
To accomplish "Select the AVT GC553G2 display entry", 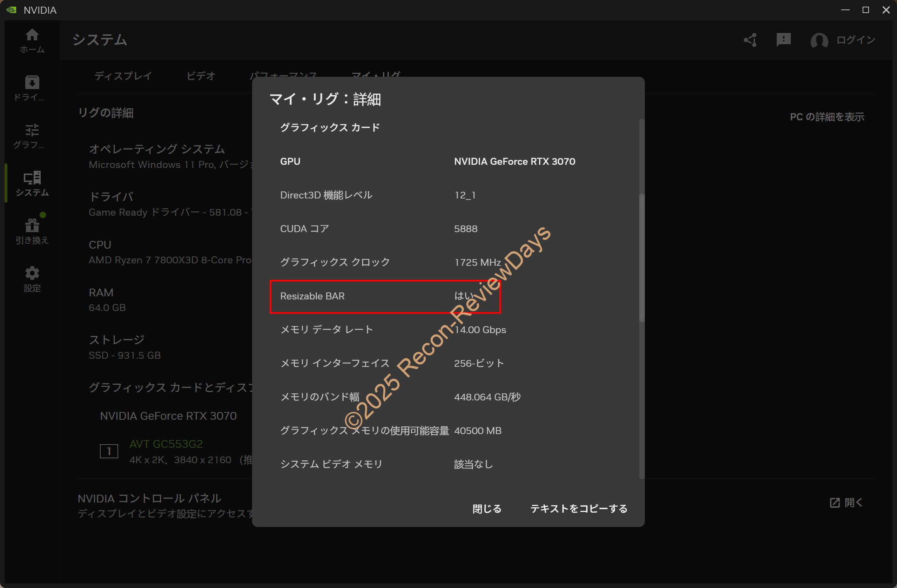I will (x=166, y=444).
